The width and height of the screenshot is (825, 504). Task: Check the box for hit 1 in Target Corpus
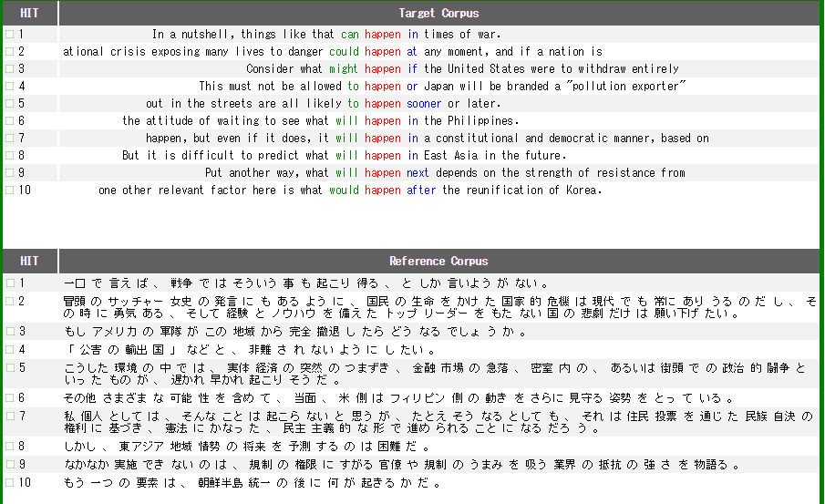[9, 35]
